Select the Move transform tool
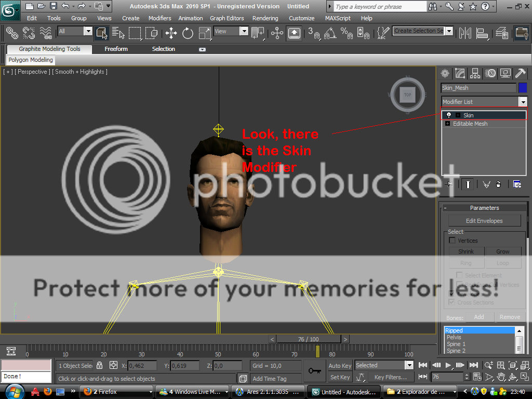 (171, 33)
